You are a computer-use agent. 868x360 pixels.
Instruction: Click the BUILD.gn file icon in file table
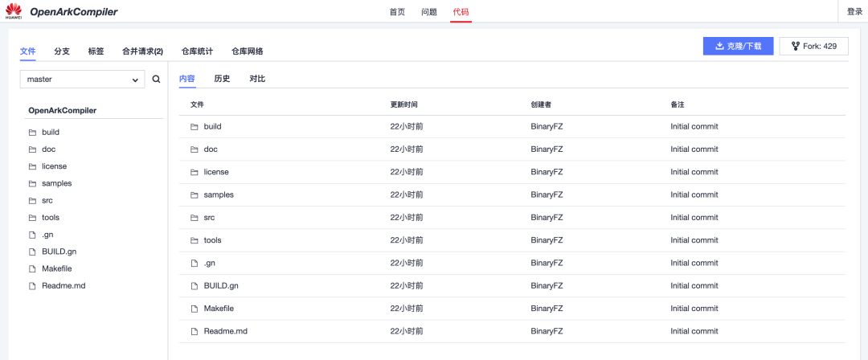(x=194, y=286)
